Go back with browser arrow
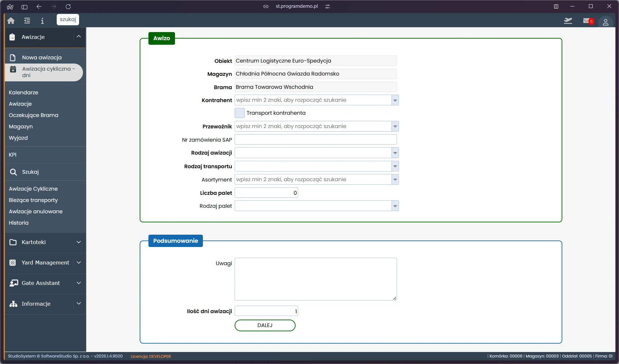 (39, 6)
